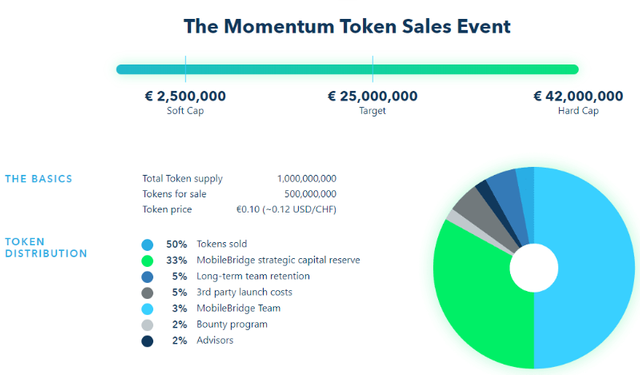Click the Target marker on the progress bar
The width and height of the screenshot is (640, 375).
pos(373,69)
